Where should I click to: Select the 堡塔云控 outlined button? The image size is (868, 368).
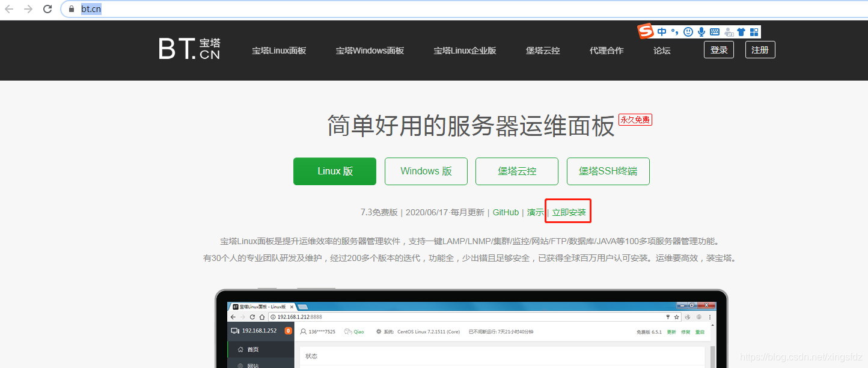[x=517, y=171]
